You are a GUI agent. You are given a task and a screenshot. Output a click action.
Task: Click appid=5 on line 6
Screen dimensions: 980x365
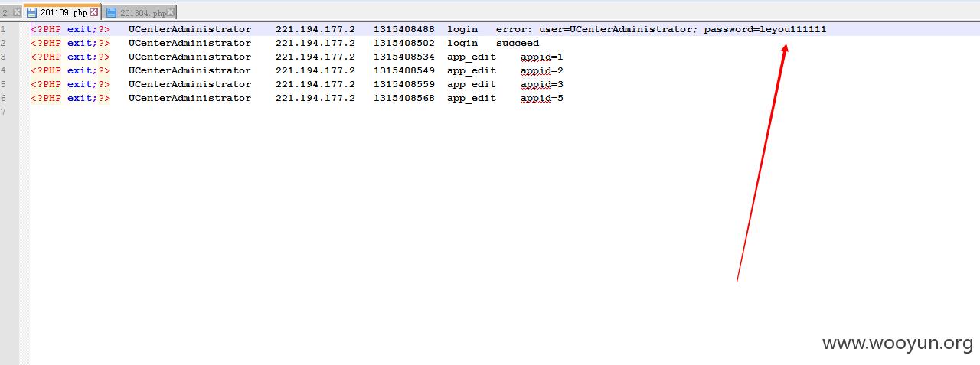(542, 98)
